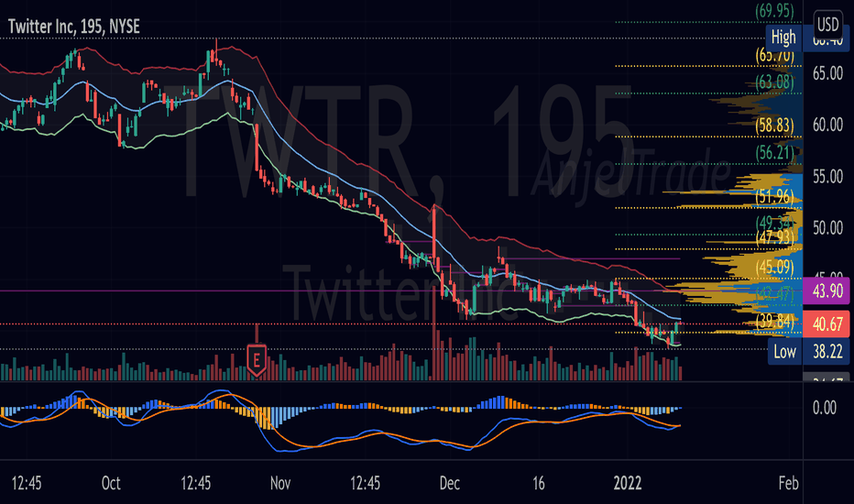Click the (51.96) level label
The image size is (854, 504).
pos(774,196)
